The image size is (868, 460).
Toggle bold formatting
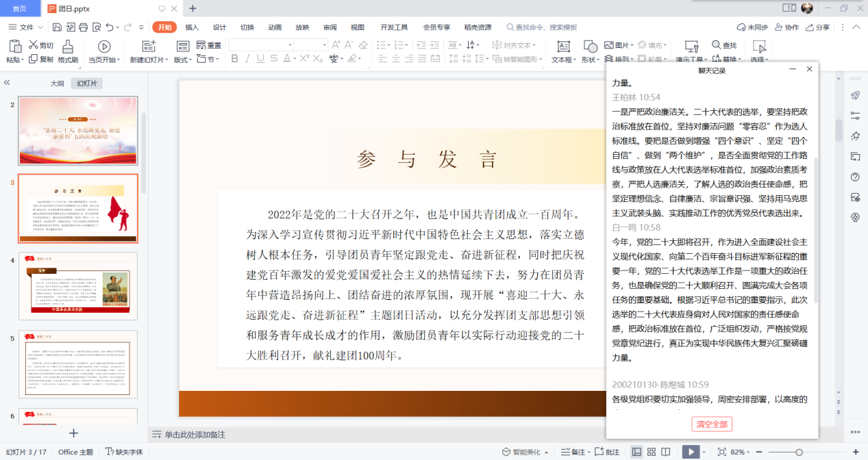(x=234, y=59)
